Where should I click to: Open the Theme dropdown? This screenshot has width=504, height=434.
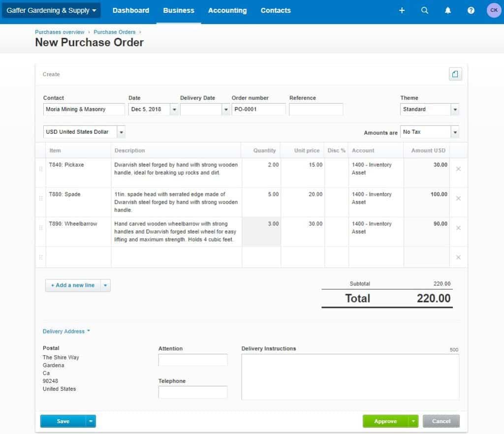[x=455, y=109]
